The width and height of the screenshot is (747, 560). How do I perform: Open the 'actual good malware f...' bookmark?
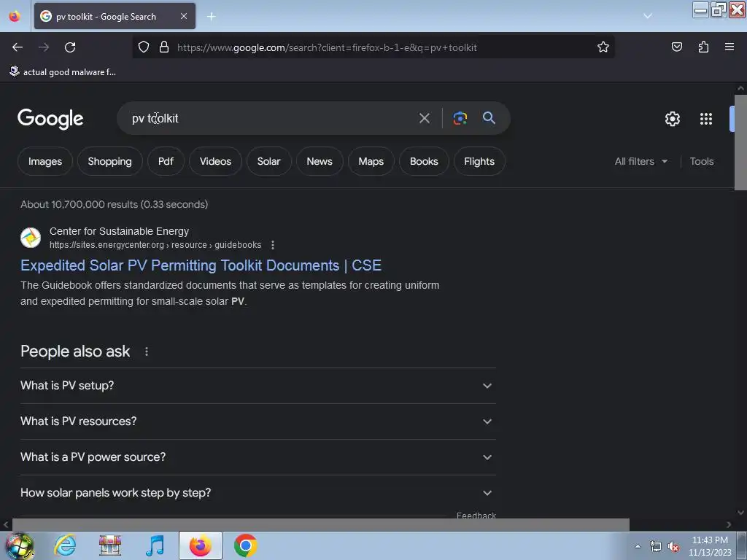63,72
